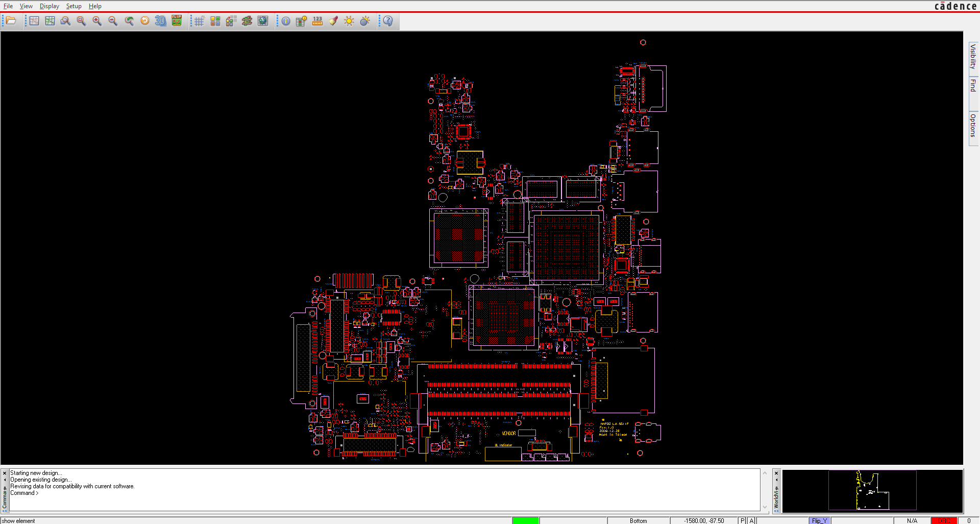Click the FLIP design icon
This screenshot has width=980, height=524.
pyautogui.click(x=177, y=21)
